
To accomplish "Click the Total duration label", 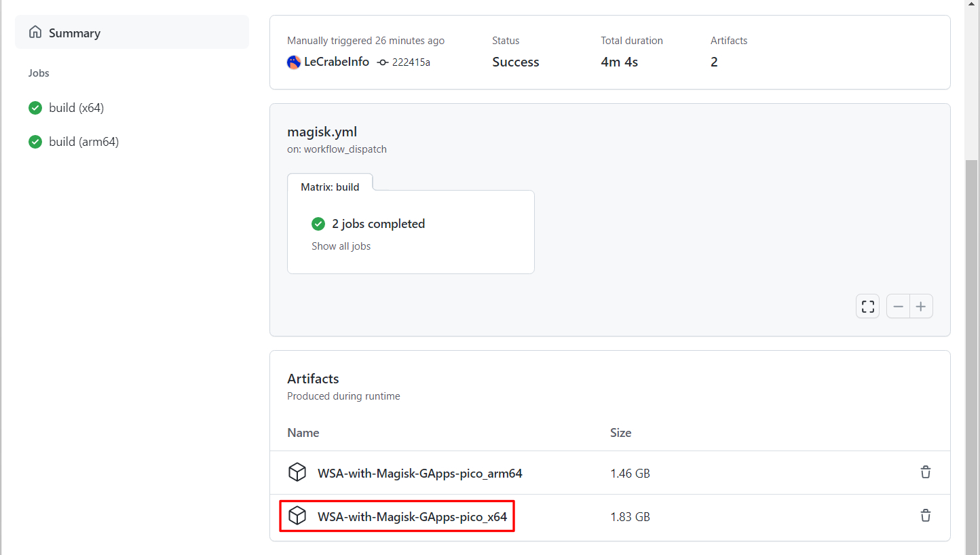I will tap(632, 41).
